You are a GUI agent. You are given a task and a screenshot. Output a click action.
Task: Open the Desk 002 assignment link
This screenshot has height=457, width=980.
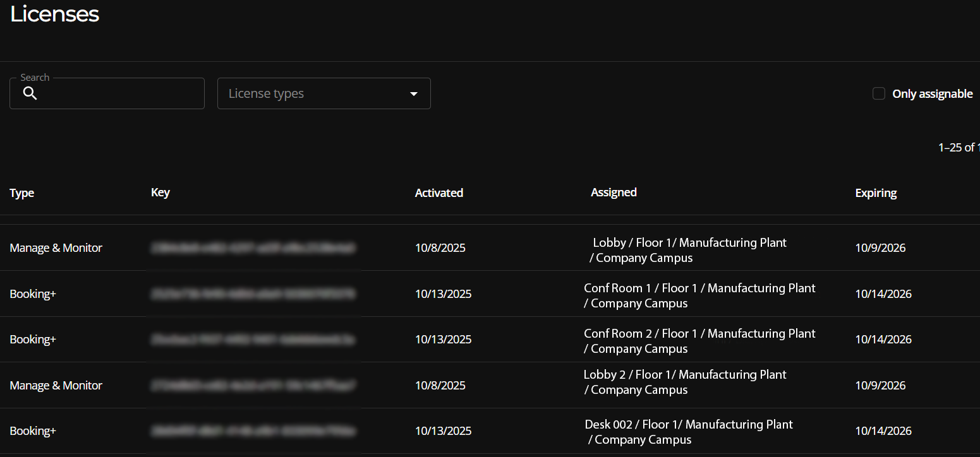coord(687,432)
